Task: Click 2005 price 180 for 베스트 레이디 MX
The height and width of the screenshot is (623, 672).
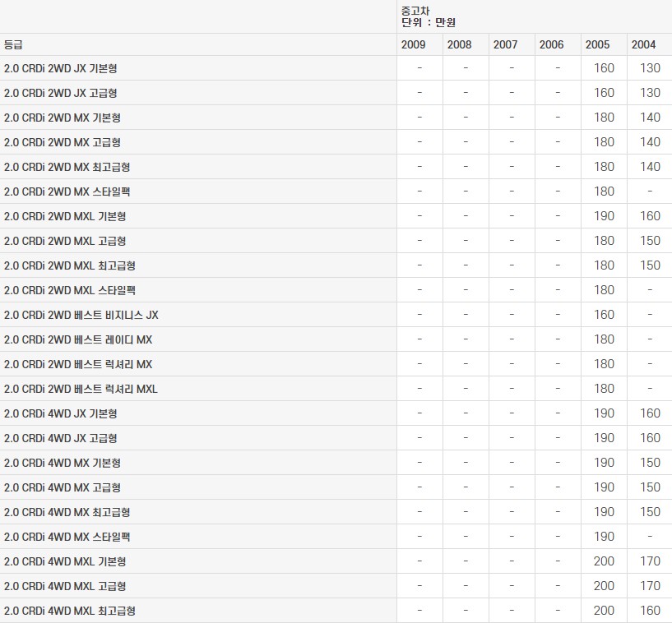Action: (604, 339)
